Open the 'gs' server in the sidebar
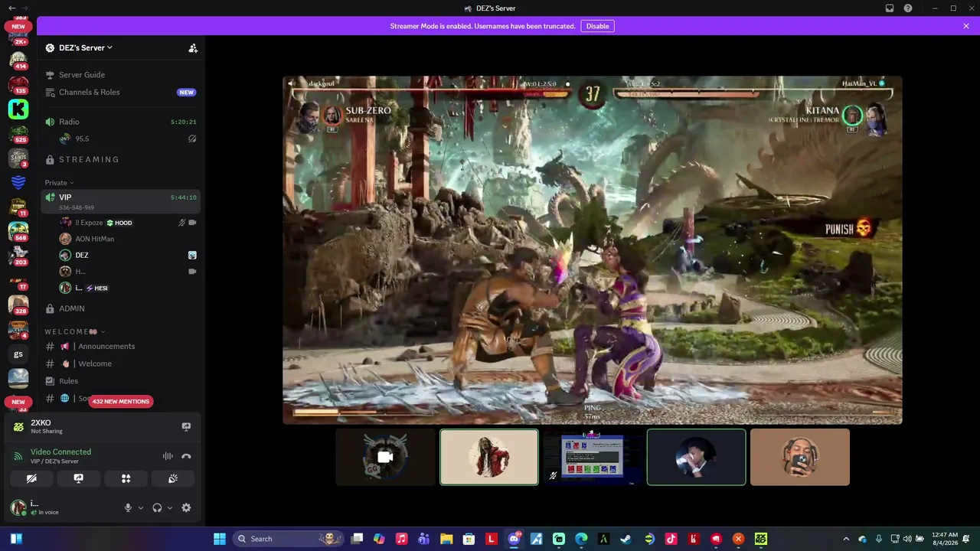The height and width of the screenshot is (551, 980). 18,354
